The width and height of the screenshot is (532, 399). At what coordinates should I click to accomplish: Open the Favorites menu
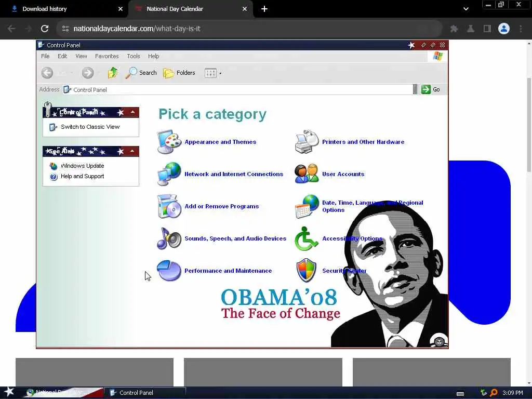107,56
